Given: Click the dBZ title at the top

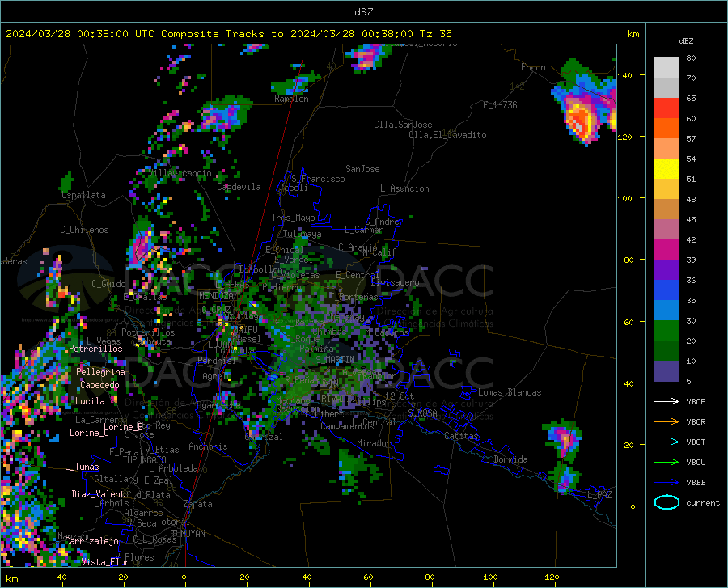Looking at the screenshot, I should click(x=363, y=12).
